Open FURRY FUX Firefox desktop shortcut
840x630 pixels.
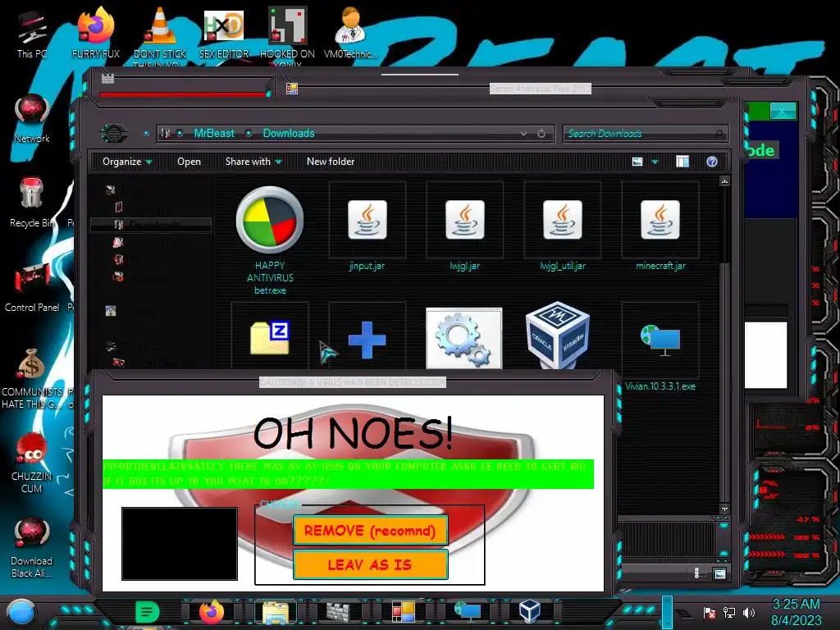pos(96,33)
